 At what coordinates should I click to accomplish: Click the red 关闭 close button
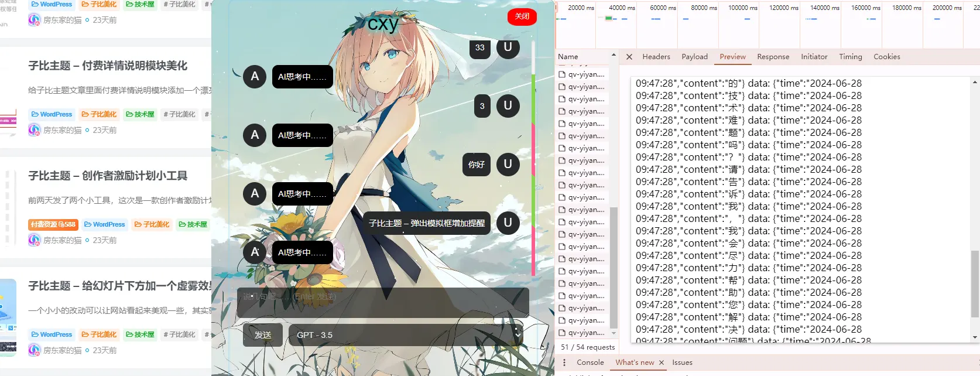pyautogui.click(x=522, y=16)
